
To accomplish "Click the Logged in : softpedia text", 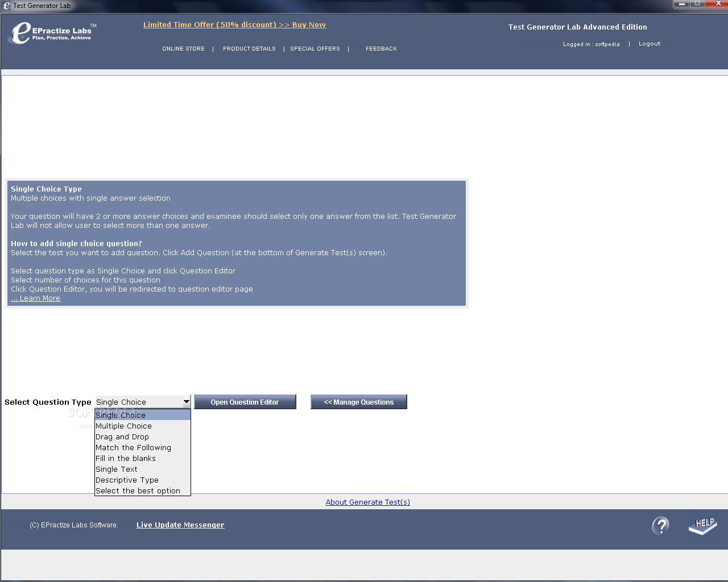I will click(591, 44).
